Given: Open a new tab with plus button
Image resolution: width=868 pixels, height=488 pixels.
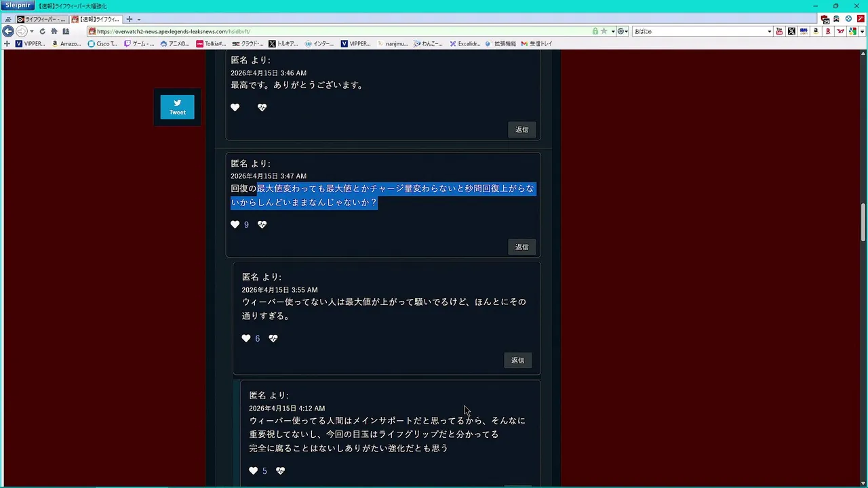Looking at the screenshot, I should [130, 19].
